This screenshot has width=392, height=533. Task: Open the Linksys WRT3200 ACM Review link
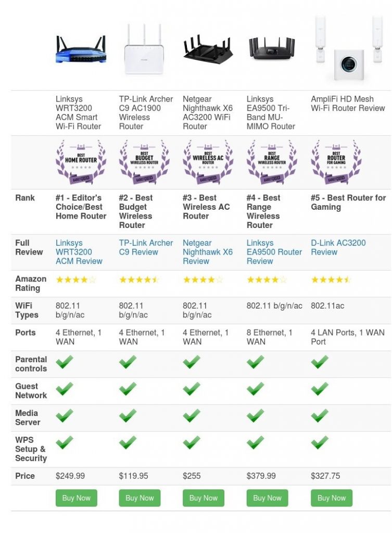click(x=79, y=252)
